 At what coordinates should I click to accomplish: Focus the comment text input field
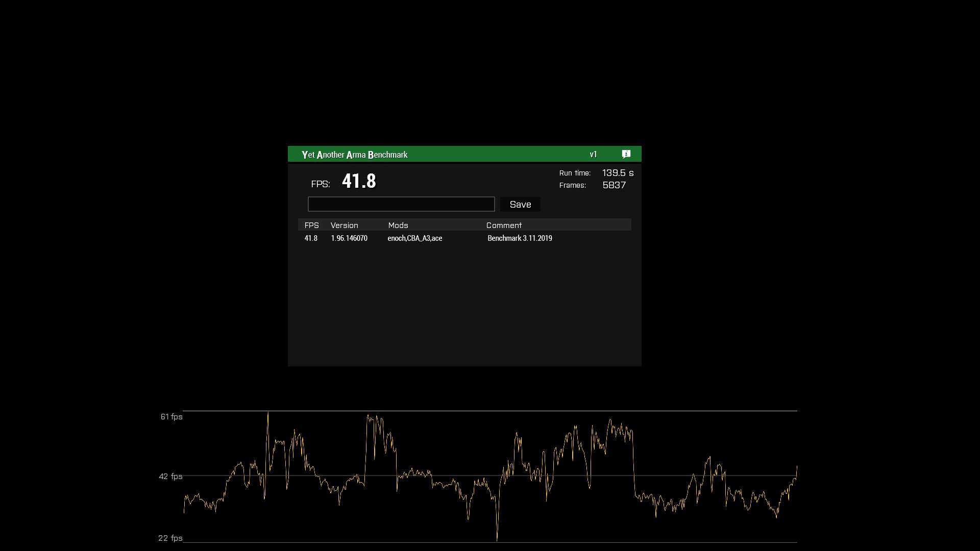401,204
